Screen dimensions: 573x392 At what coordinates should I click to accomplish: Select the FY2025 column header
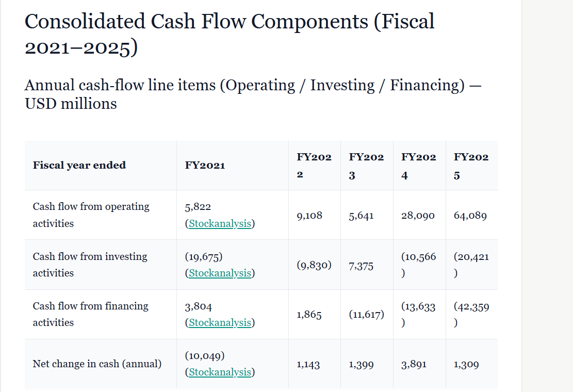point(471,166)
